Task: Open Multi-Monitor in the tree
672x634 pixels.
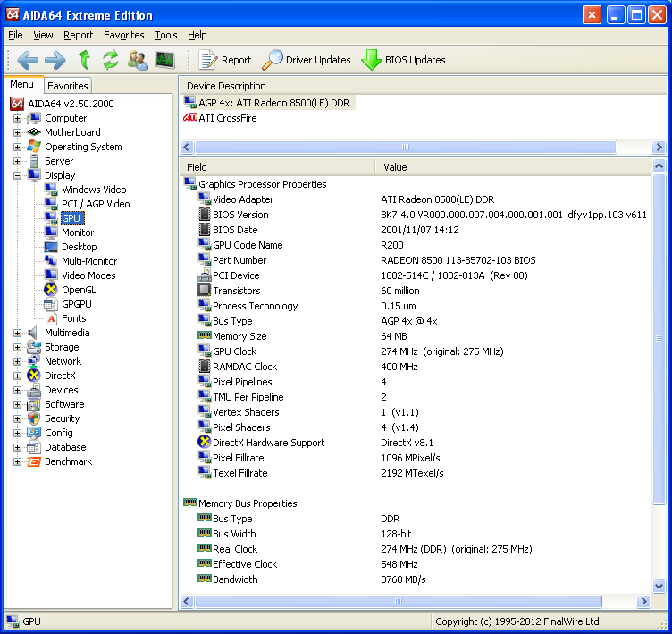Action: click(81, 261)
